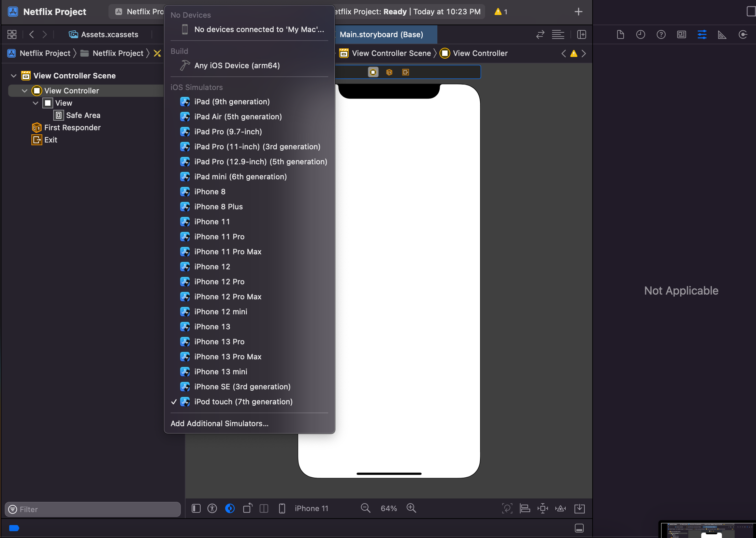Open the Attributes inspector icon

(702, 34)
